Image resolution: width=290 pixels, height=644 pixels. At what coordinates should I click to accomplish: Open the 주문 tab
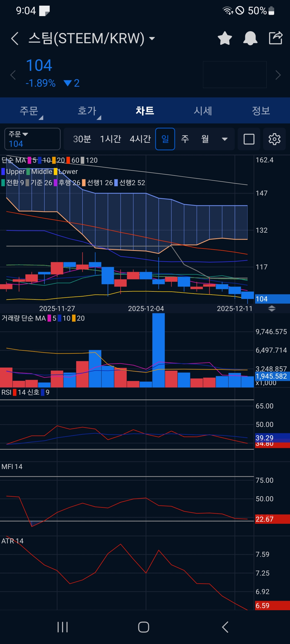pos(29,111)
